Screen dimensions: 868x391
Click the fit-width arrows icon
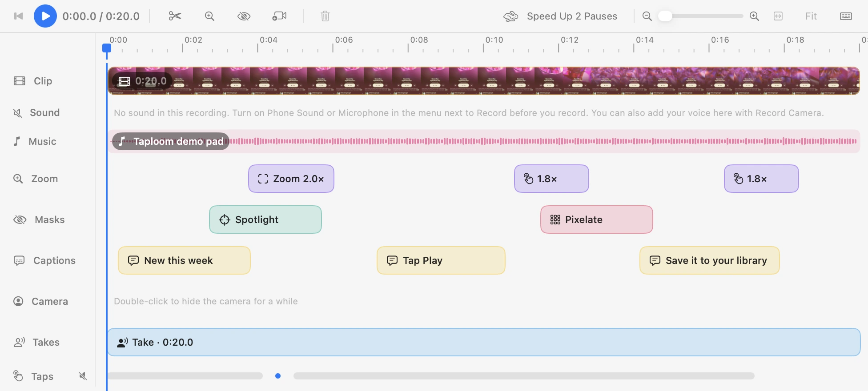coord(778,16)
